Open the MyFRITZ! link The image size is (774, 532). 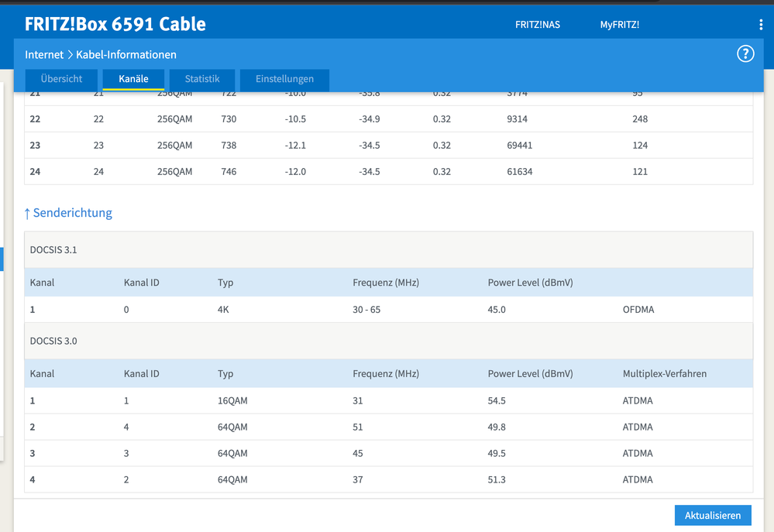point(619,25)
